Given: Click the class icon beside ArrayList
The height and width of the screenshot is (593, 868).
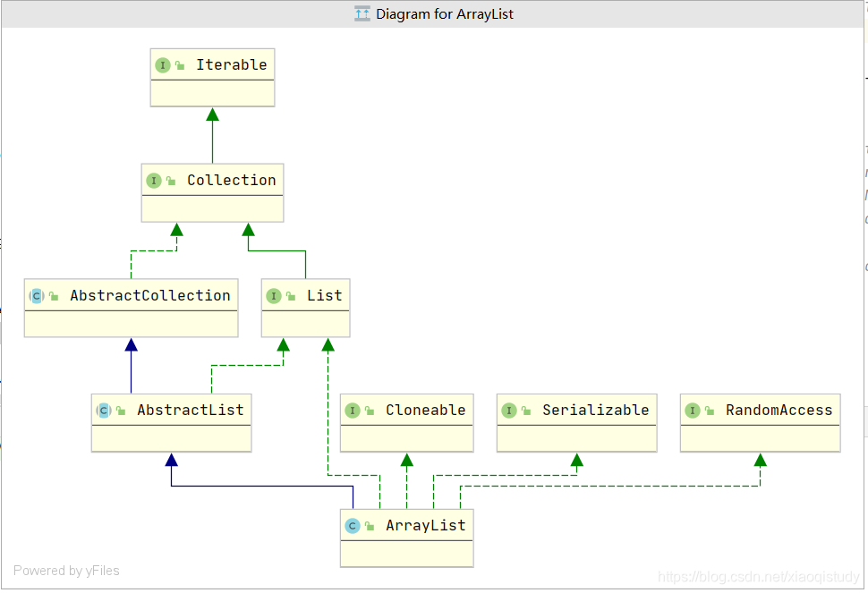Looking at the screenshot, I should pyautogui.click(x=352, y=526).
